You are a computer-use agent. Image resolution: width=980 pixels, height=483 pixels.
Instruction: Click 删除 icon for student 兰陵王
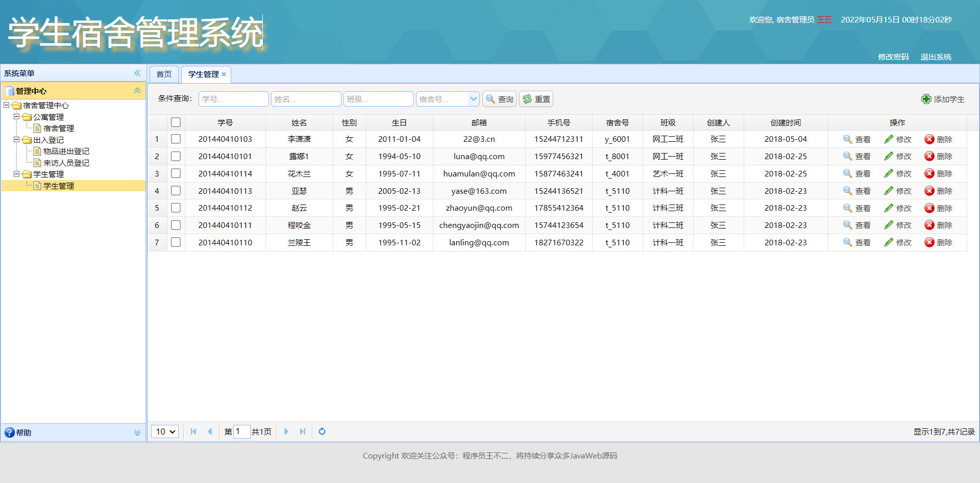[929, 242]
